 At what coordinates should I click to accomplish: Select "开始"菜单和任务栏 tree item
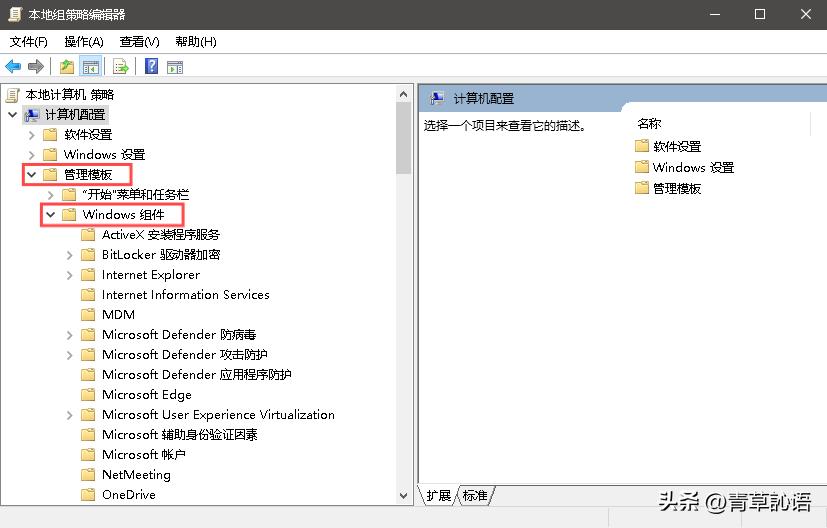point(136,195)
